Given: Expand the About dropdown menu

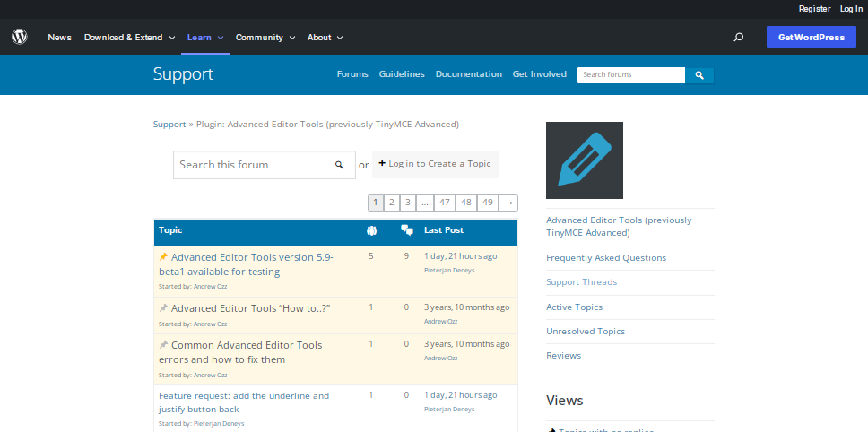Looking at the screenshot, I should pyautogui.click(x=325, y=38).
